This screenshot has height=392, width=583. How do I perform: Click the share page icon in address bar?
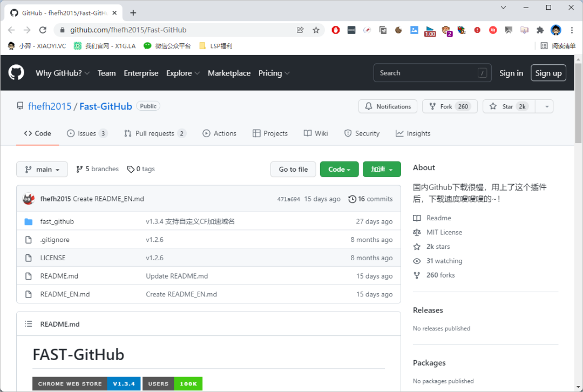tap(300, 30)
